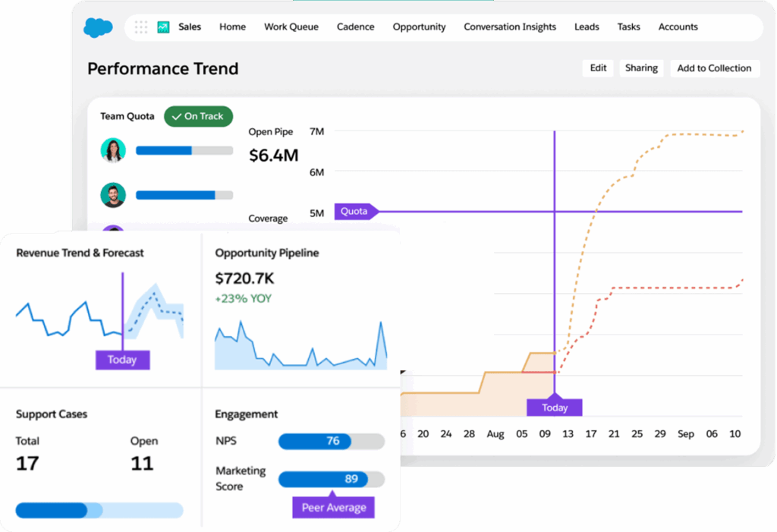Viewport: 777px width, 532px height.
Task: Click the Aug label on the x-axis
Action: click(x=495, y=434)
